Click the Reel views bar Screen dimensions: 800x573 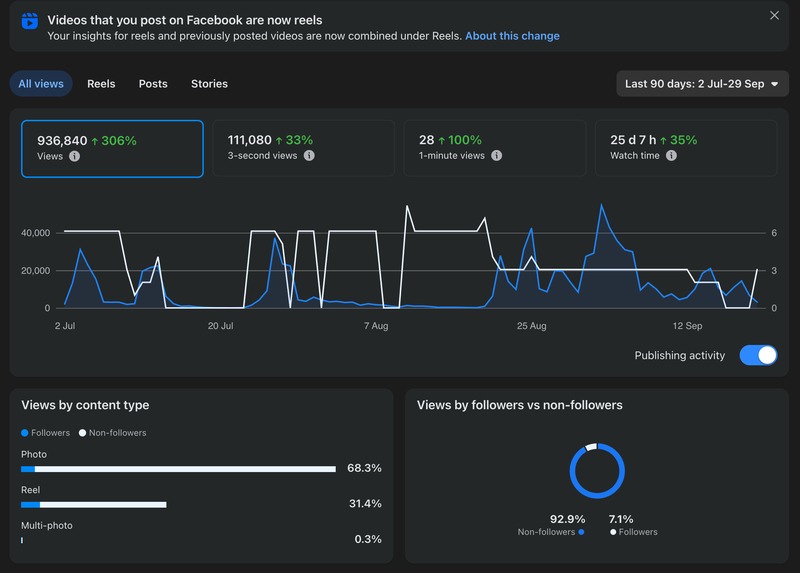[x=93, y=505]
